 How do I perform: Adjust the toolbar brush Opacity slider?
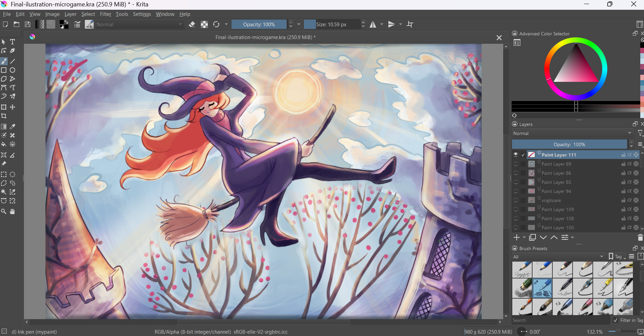point(259,24)
